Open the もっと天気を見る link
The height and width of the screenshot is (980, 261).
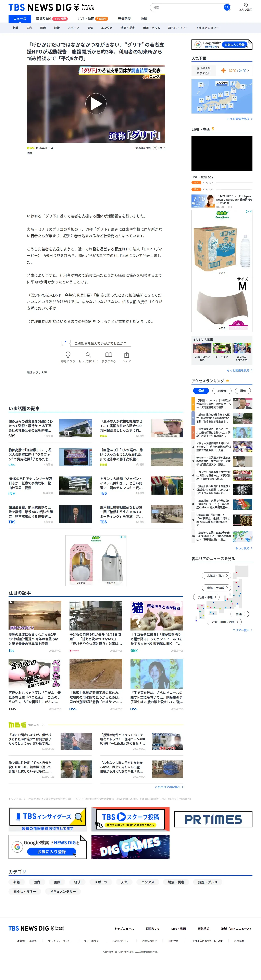[x=239, y=119]
